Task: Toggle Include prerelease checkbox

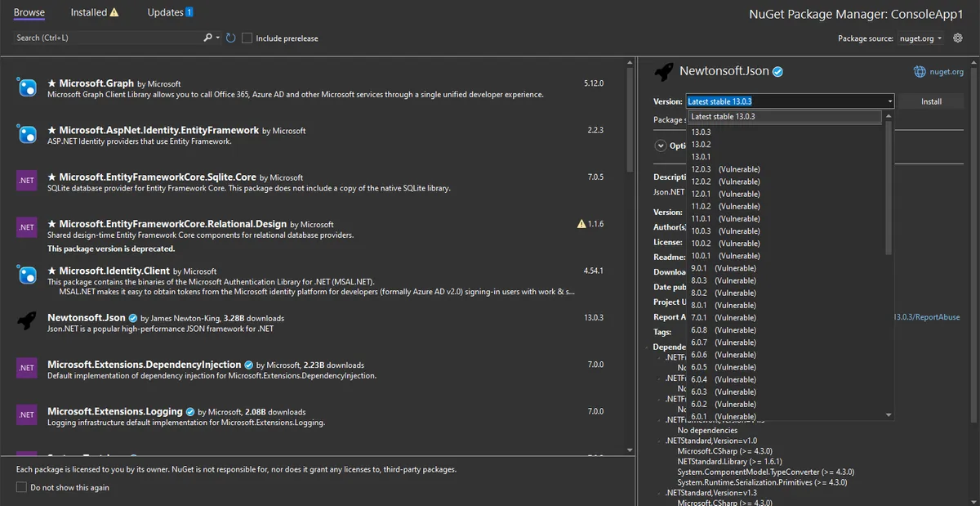Action: click(x=247, y=38)
